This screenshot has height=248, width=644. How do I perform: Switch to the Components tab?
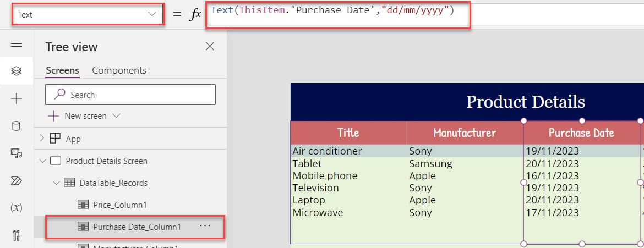[x=119, y=70]
